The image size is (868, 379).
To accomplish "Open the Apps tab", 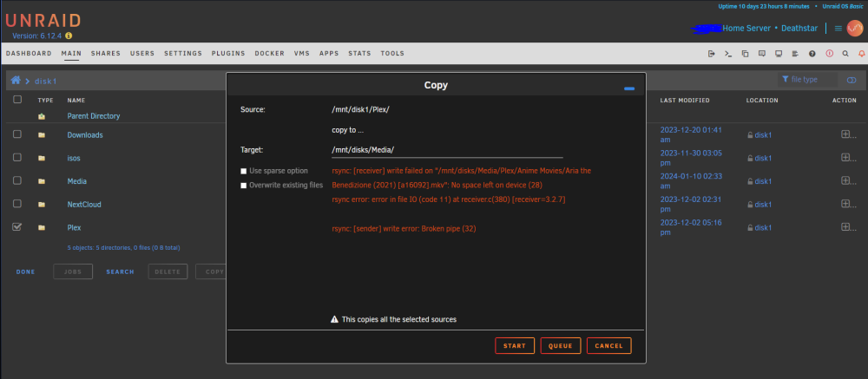I will [329, 54].
